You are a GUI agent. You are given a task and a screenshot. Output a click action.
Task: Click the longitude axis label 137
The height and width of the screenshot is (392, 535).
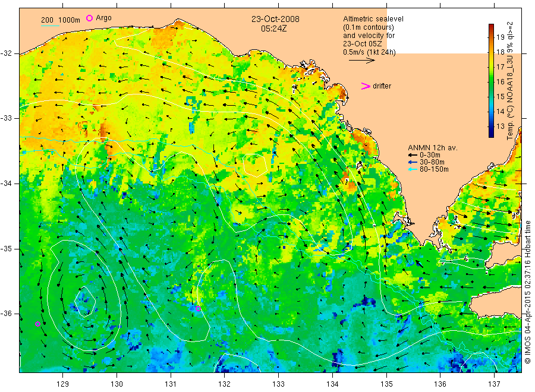(494, 384)
